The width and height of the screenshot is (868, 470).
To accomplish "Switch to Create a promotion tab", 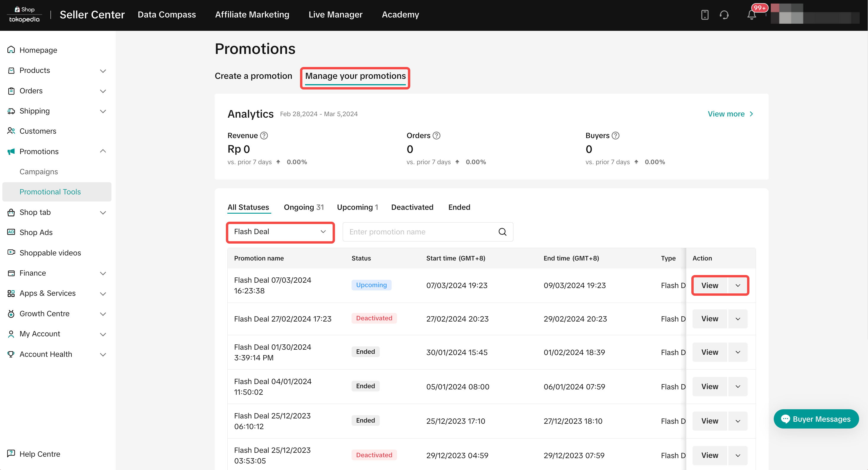I will (x=253, y=76).
